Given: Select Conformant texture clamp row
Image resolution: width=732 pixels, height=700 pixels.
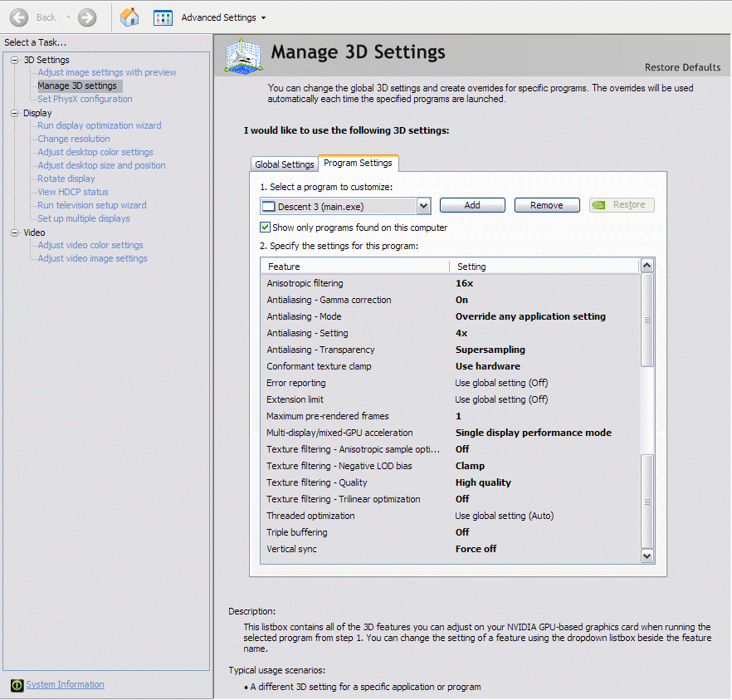Looking at the screenshot, I should pyautogui.click(x=451, y=366).
